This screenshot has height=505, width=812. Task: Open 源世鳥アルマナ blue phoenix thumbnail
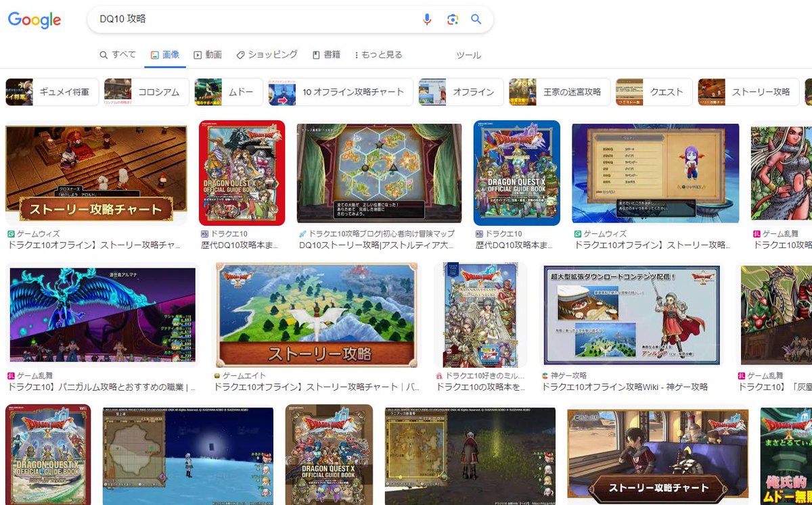[102, 315]
